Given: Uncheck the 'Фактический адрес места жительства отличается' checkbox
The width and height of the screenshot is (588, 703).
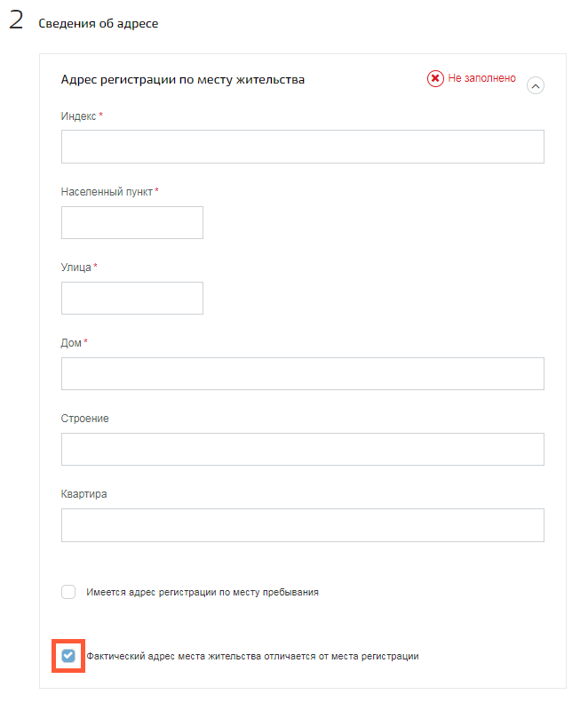Looking at the screenshot, I should click(x=68, y=656).
